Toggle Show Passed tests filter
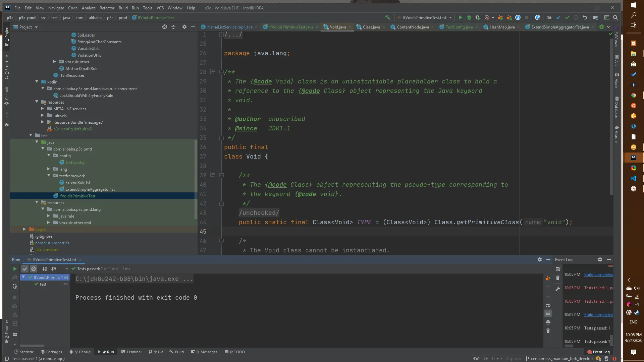This screenshot has height=362, width=644. [x=25, y=269]
